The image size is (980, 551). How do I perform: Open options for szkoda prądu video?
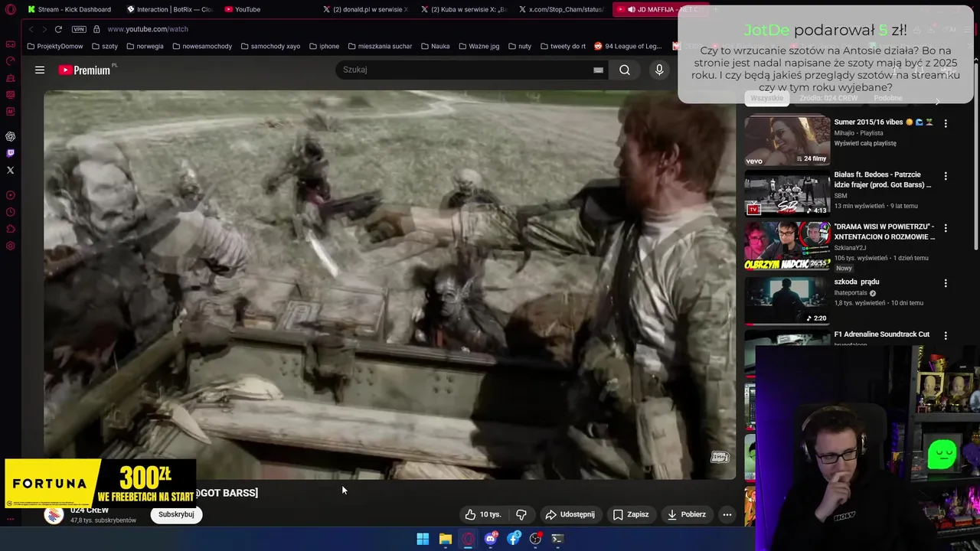946,282
